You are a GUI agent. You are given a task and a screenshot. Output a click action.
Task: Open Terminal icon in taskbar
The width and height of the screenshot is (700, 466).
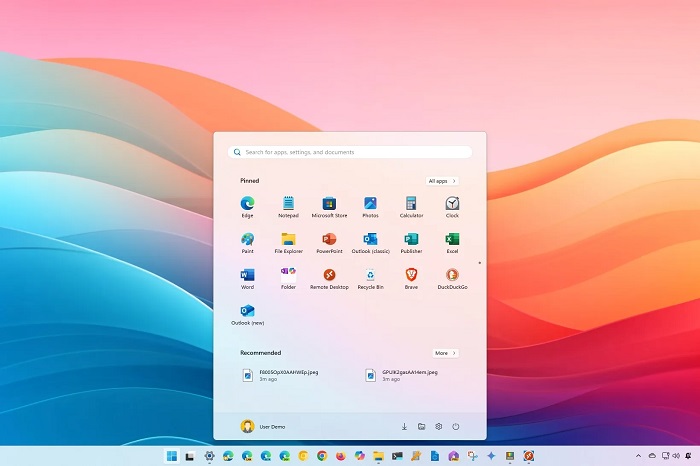coord(397,456)
